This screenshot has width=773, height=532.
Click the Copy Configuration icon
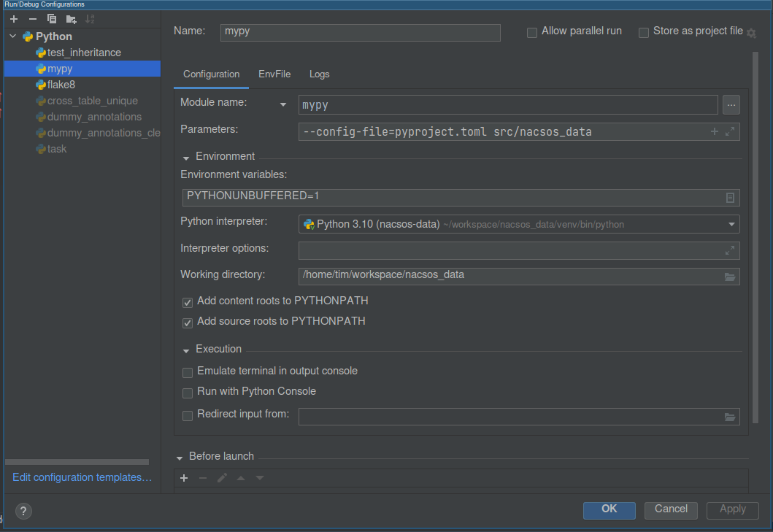(51, 19)
